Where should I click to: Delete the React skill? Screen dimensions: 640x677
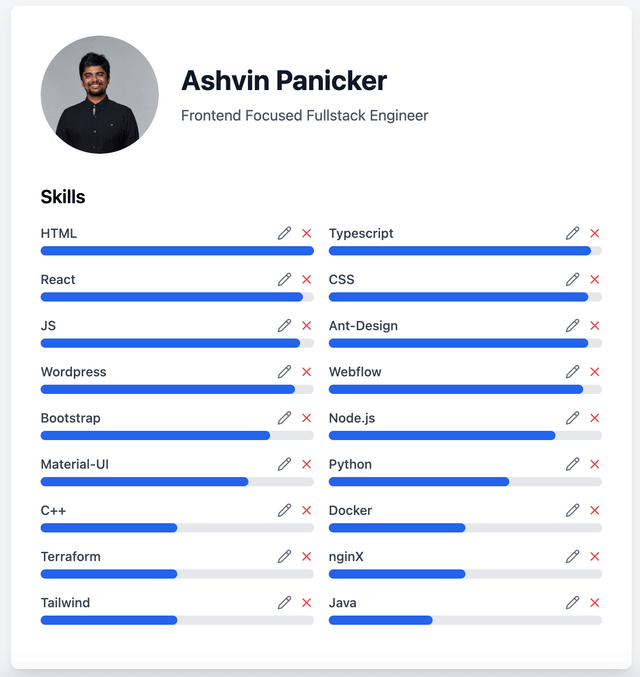307,280
